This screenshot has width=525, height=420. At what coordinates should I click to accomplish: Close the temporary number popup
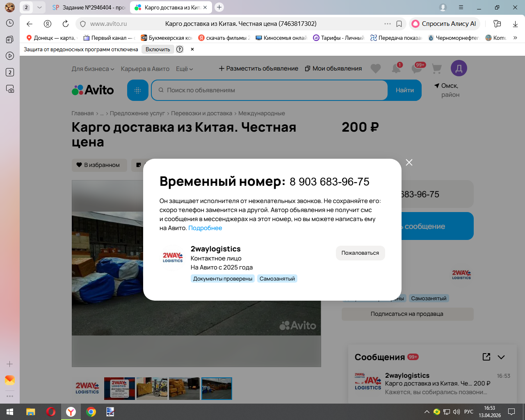pos(409,162)
